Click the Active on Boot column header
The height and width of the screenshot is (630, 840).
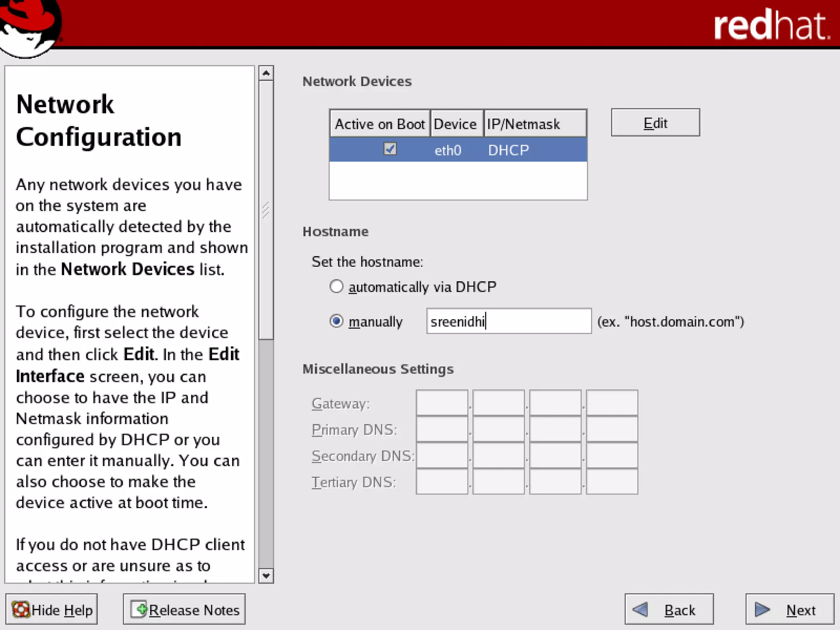(379, 124)
